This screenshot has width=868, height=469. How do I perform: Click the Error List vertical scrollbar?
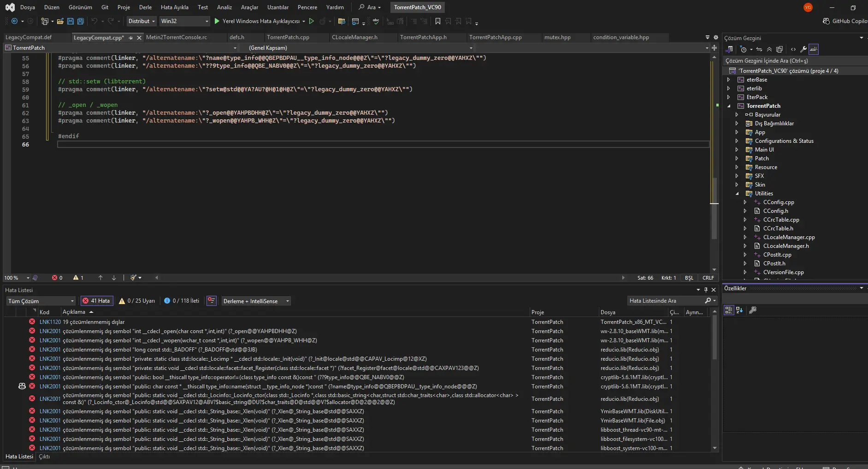pos(714,379)
